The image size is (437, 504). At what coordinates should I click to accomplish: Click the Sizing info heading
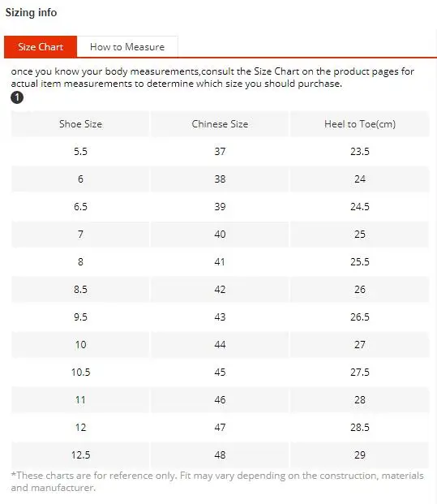point(31,12)
